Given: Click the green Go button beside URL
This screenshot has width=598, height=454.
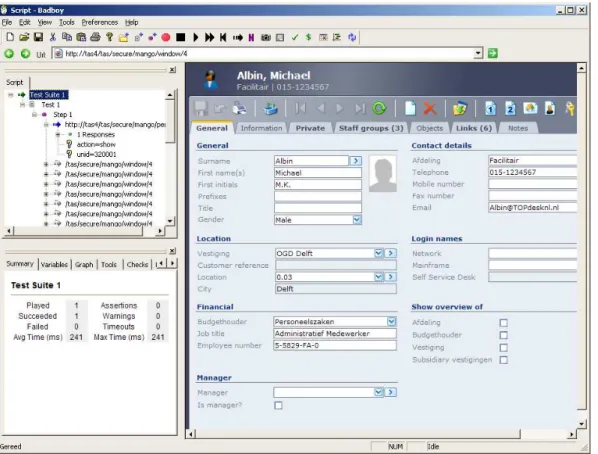Looking at the screenshot, I should click(493, 53).
